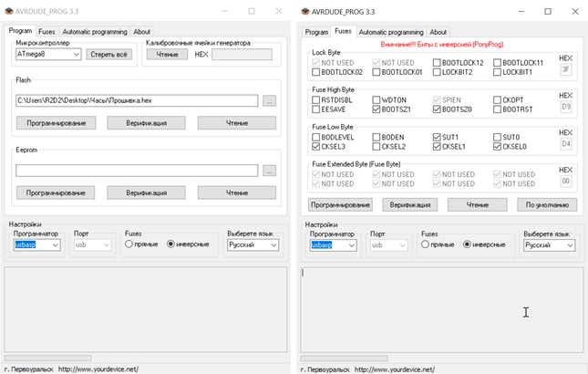Open Fuses tab in left window
The height and width of the screenshot is (374, 588).
[x=46, y=32]
